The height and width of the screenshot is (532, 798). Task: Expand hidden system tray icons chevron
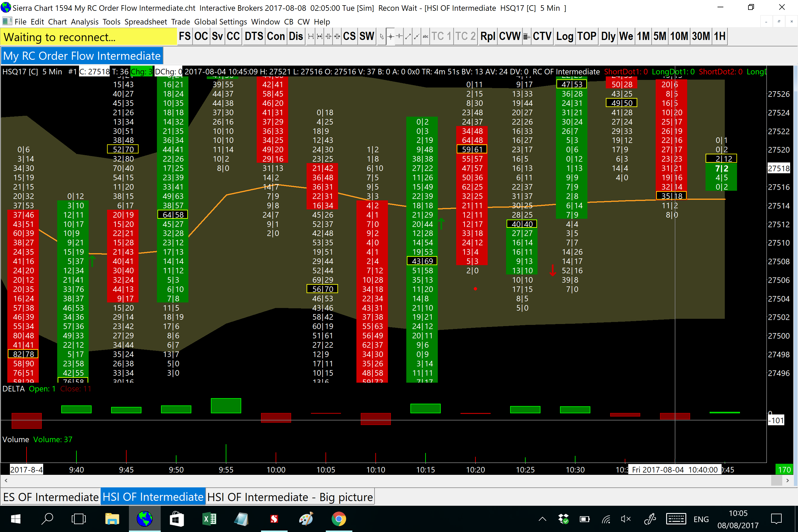pyautogui.click(x=542, y=519)
